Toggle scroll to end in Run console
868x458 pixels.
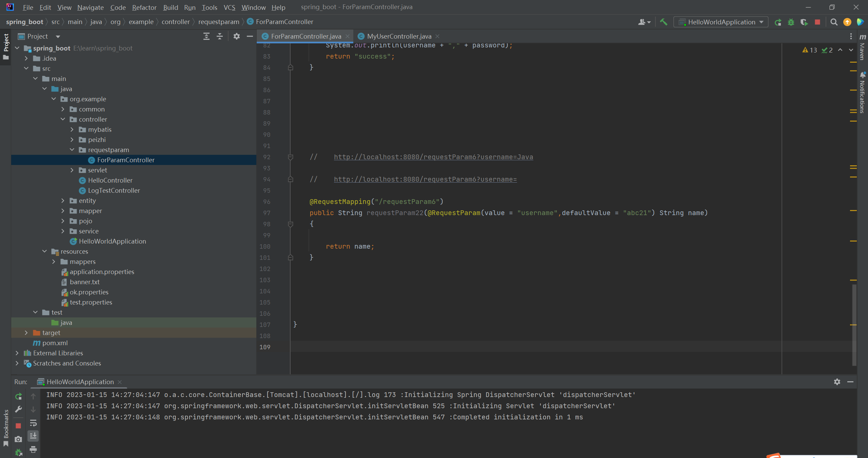coord(33,436)
